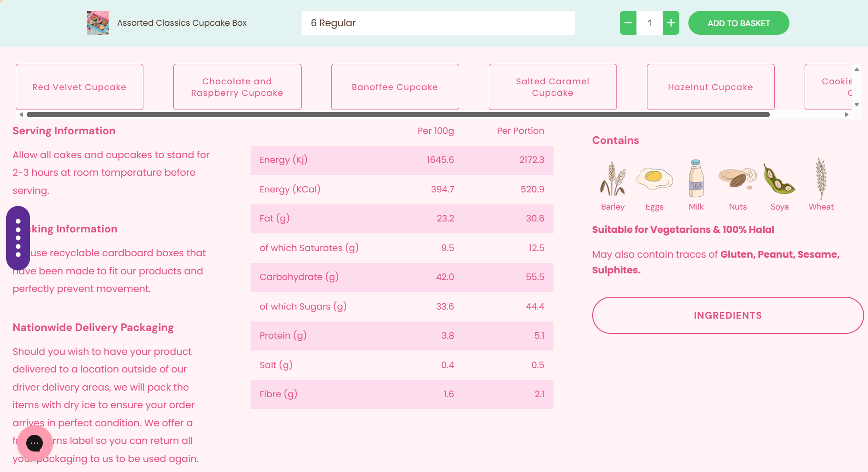
Task: Click the Per 100g column header
Action: point(435,131)
